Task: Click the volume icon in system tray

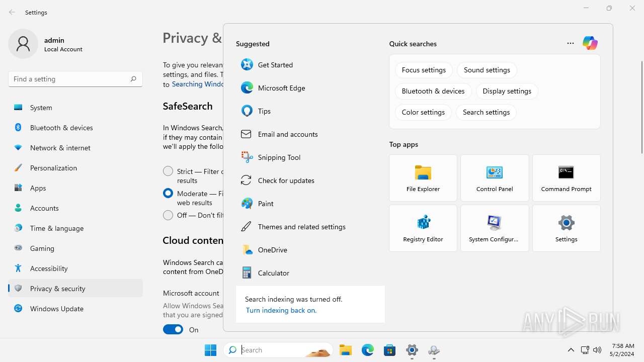Action: 597,350
